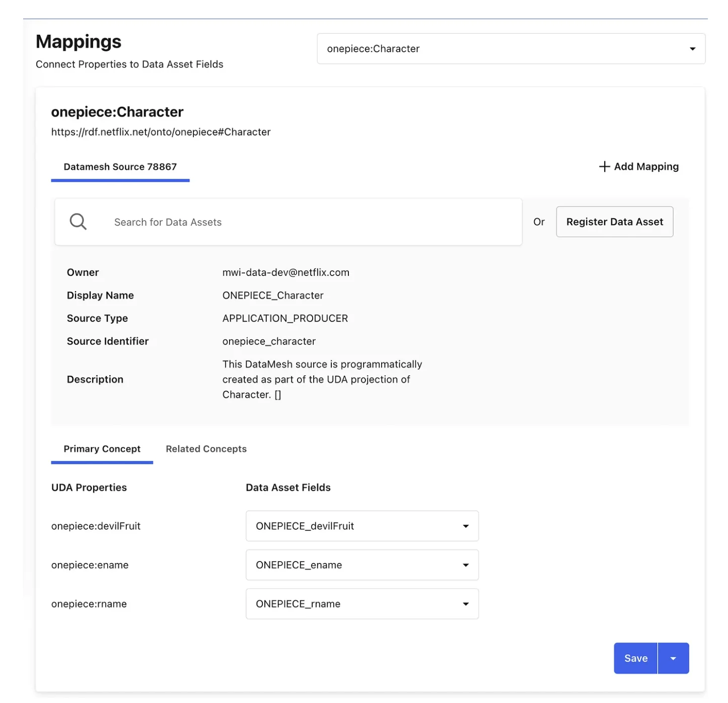Image resolution: width=728 pixels, height=703 pixels.
Task: Click the rdf.netflix.net onepiece#Character URL
Action: [161, 132]
